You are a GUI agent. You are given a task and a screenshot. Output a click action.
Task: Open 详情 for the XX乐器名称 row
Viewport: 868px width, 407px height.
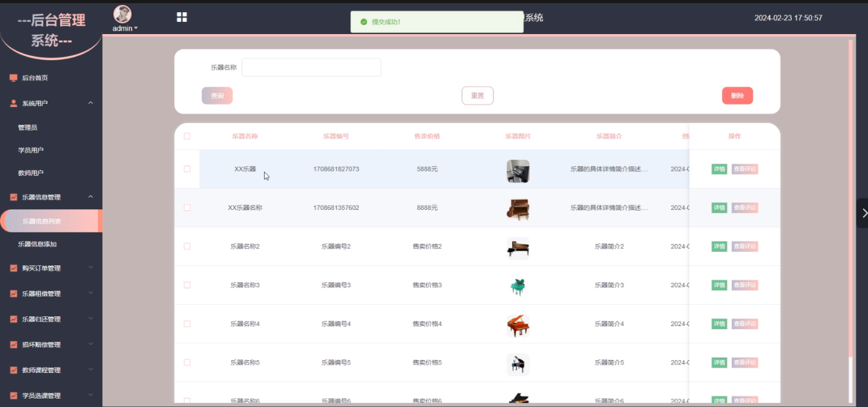[x=719, y=207]
